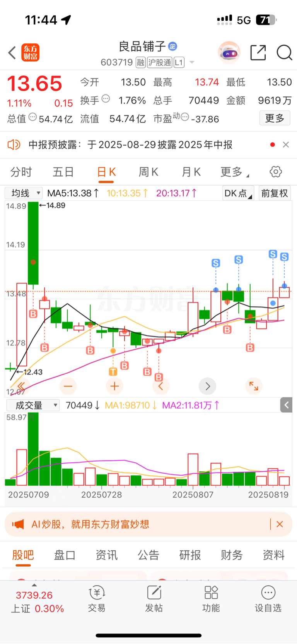Image resolution: width=297 pixels, height=644 pixels.
Task: Dismiss the 中报预披露 notice
Action: (286, 144)
